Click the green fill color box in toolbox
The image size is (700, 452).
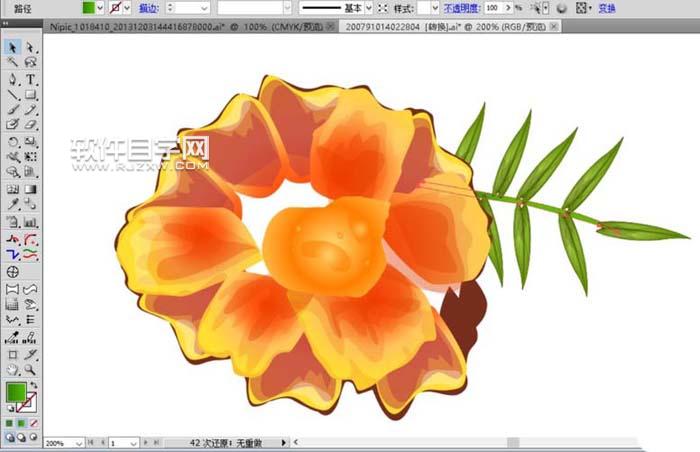(x=15, y=392)
